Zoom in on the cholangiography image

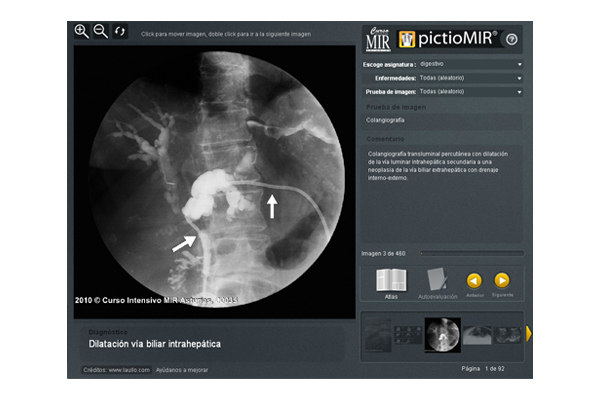click(x=82, y=31)
